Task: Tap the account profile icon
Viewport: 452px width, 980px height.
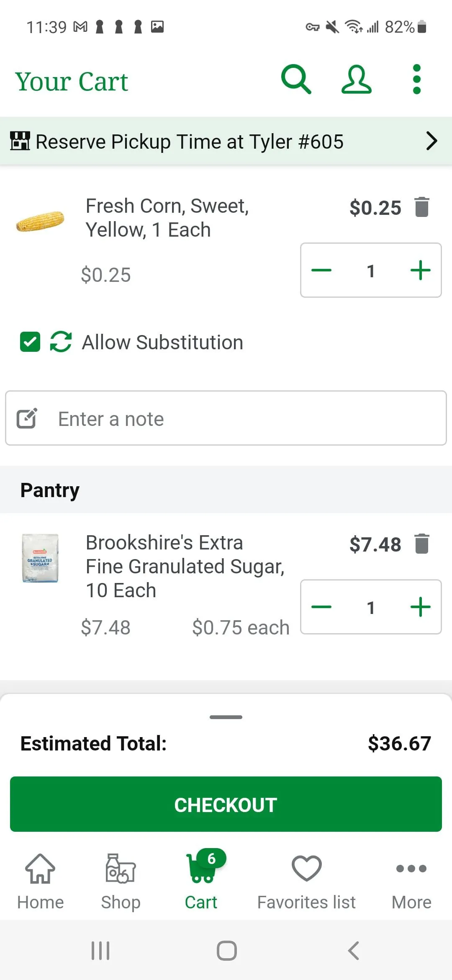Action: (x=356, y=79)
